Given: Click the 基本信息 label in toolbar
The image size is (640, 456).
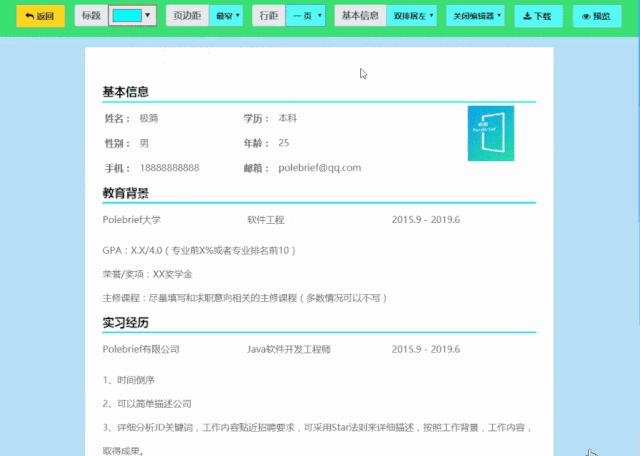Looking at the screenshot, I should pyautogui.click(x=360, y=16).
